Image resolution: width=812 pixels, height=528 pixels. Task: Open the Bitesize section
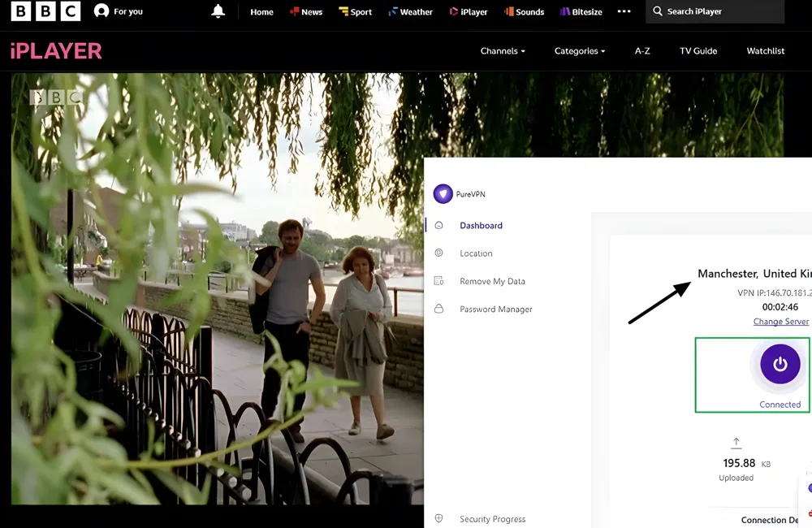click(581, 12)
